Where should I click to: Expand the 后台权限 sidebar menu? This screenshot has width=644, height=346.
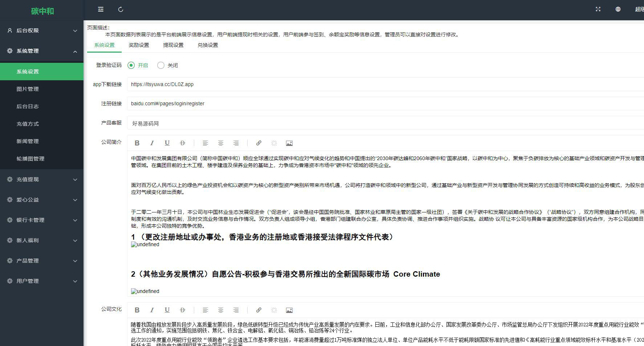(42, 30)
